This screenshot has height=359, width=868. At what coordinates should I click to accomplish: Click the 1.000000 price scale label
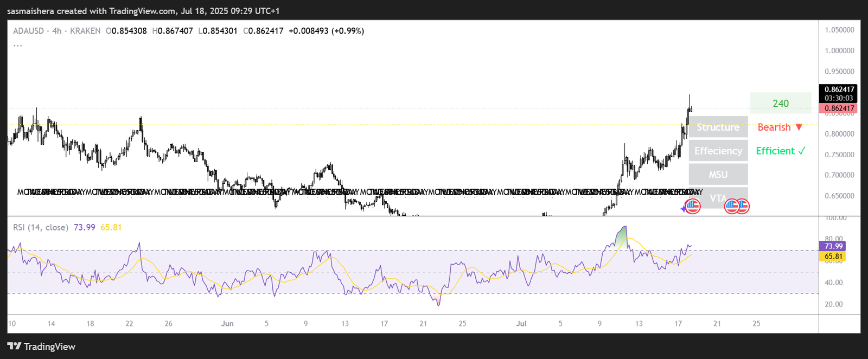[x=839, y=50]
